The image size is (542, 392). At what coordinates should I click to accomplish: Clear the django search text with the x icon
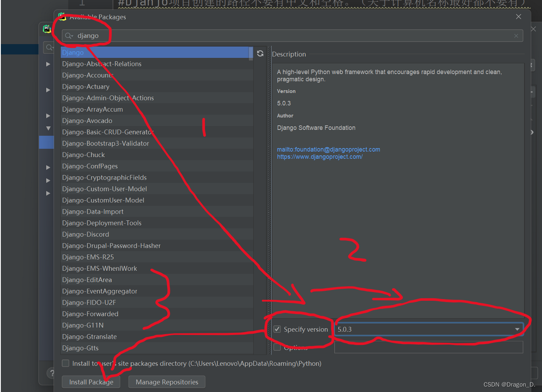[516, 36]
